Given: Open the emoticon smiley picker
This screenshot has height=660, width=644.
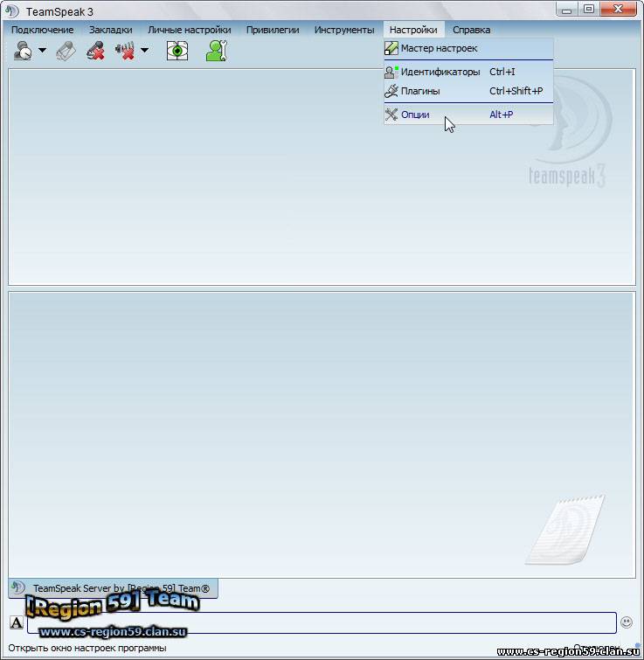Looking at the screenshot, I should click(627, 622).
